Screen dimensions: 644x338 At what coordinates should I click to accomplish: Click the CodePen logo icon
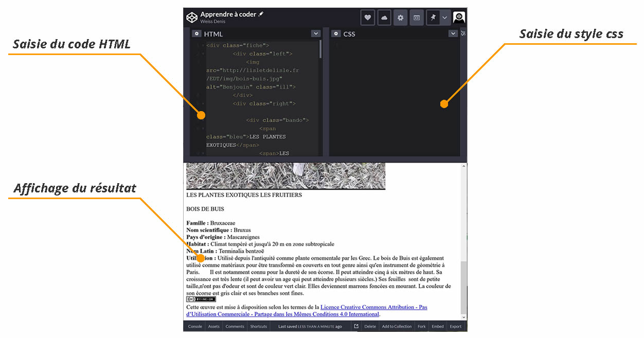pyautogui.click(x=192, y=17)
